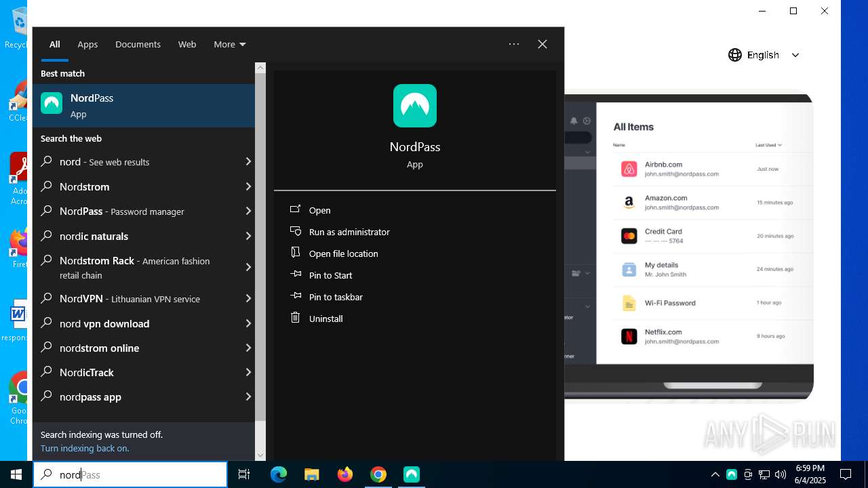Screen dimensions: 868x488
Task: Click the magnifier icon beside nord web result
Action: tap(47, 161)
